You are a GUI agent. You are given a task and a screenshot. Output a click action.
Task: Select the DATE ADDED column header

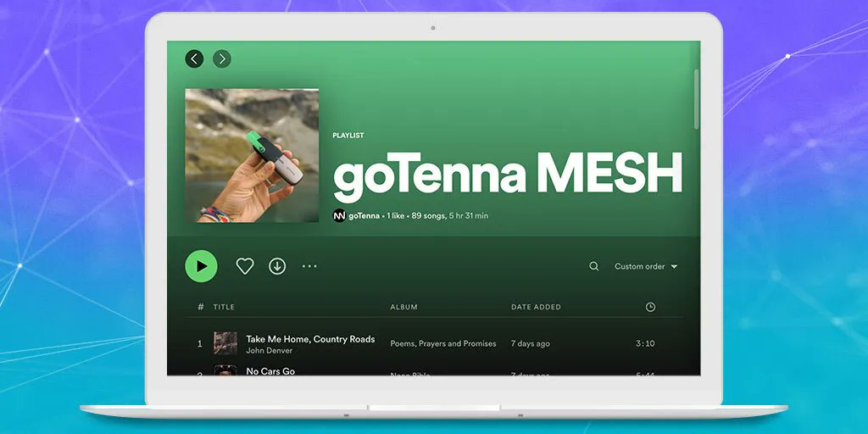[536, 307]
